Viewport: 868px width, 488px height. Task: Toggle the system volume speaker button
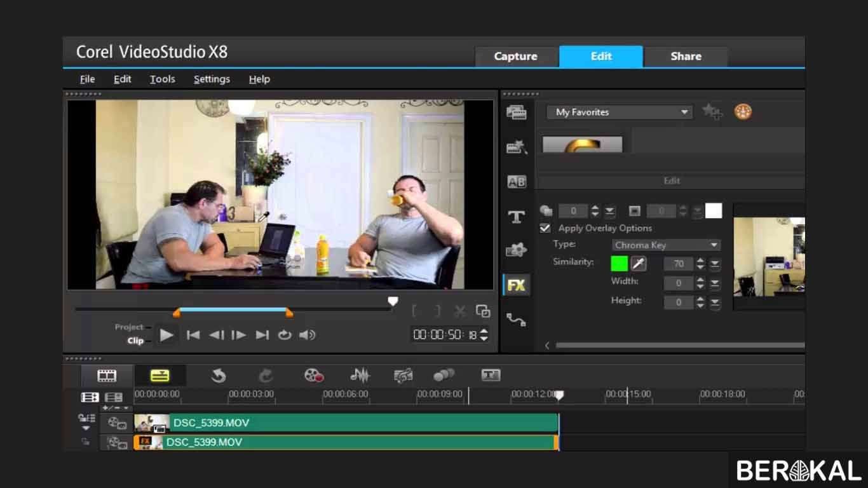308,335
